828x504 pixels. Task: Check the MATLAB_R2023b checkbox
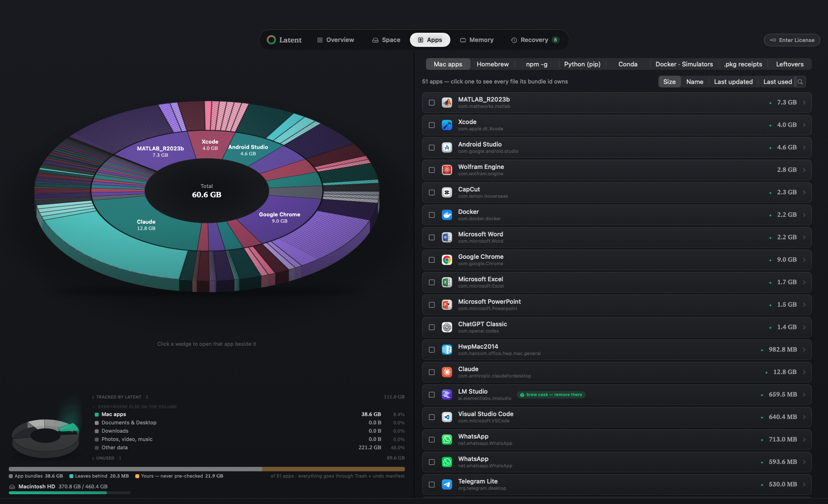(432, 103)
